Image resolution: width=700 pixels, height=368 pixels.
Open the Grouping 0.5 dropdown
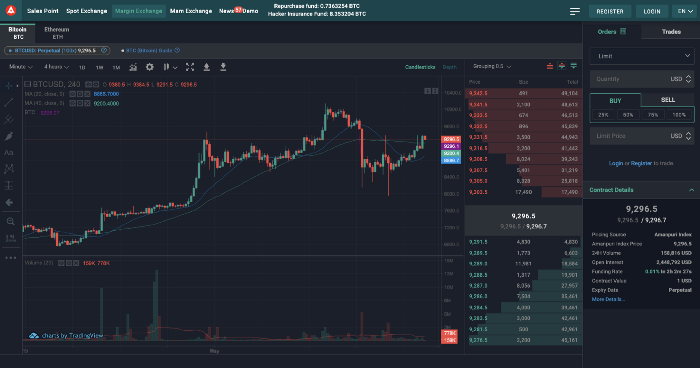click(492, 66)
